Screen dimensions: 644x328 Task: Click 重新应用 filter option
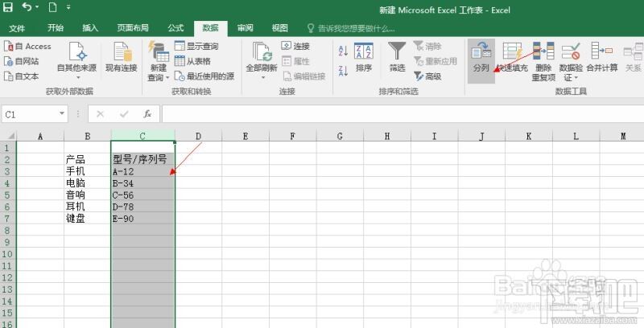436,61
